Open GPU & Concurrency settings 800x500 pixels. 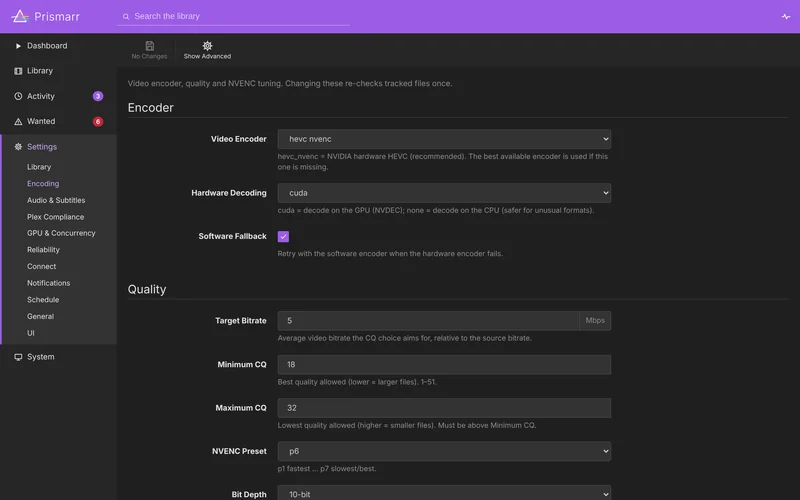[61, 233]
